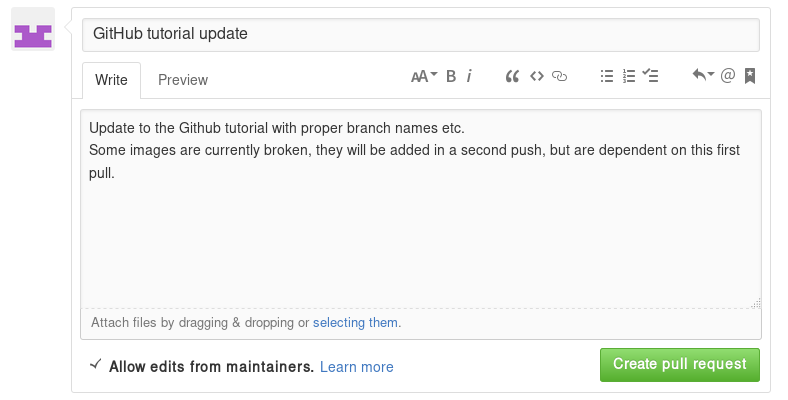
Task: Mention a user with @ icon
Action: (728, 76)
